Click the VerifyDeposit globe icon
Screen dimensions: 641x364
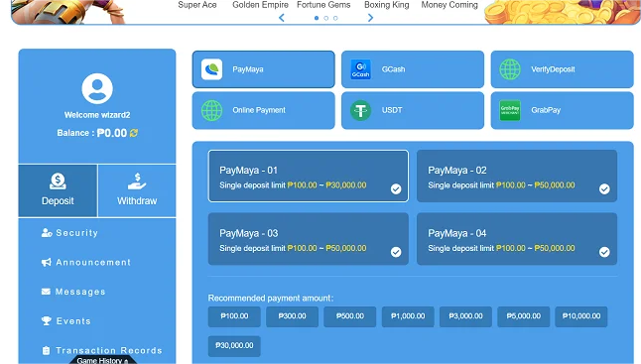point(510,69)
